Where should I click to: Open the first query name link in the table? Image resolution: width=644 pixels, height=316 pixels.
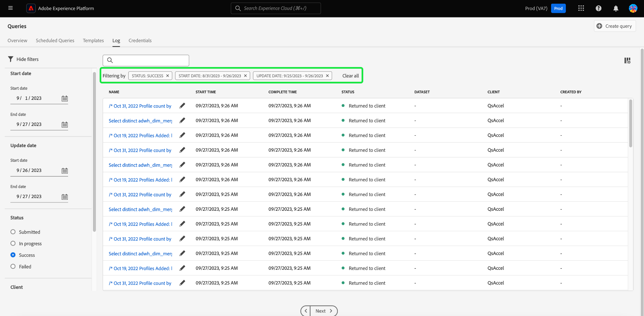point(140,106)
